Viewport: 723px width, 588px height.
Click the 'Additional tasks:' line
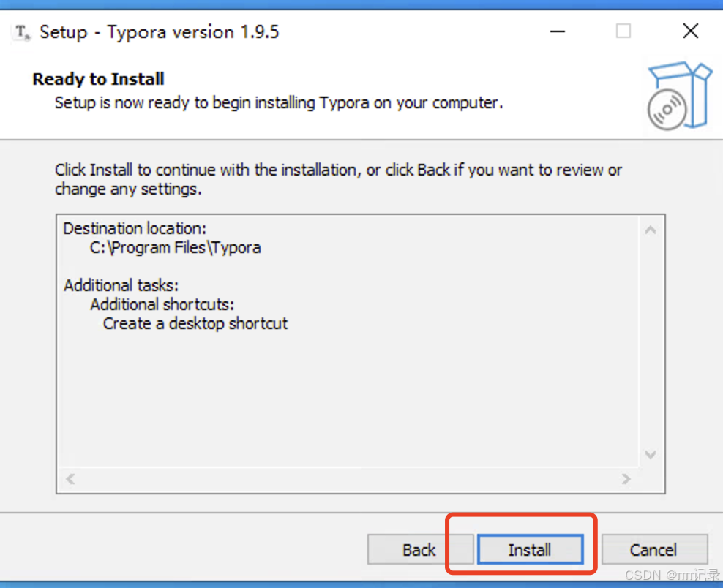pos(121,285)
